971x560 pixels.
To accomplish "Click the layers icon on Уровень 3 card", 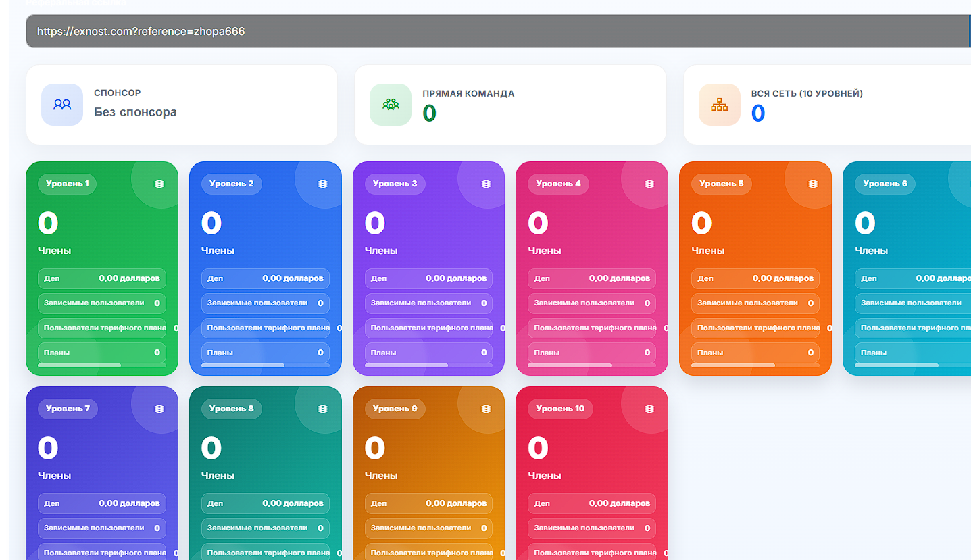I will click(486, 184).
